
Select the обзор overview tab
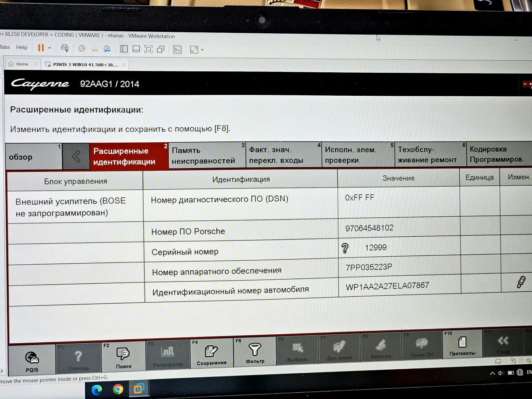coord(33,157)
